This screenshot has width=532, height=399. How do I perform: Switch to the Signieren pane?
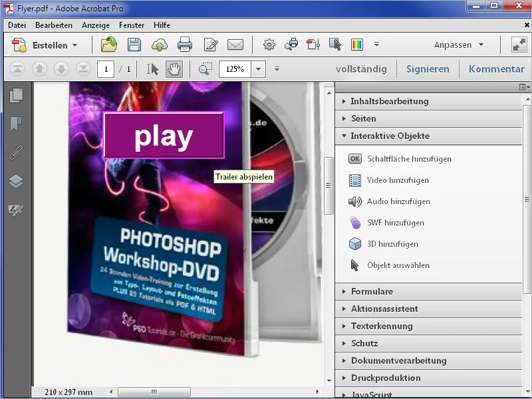428,69
